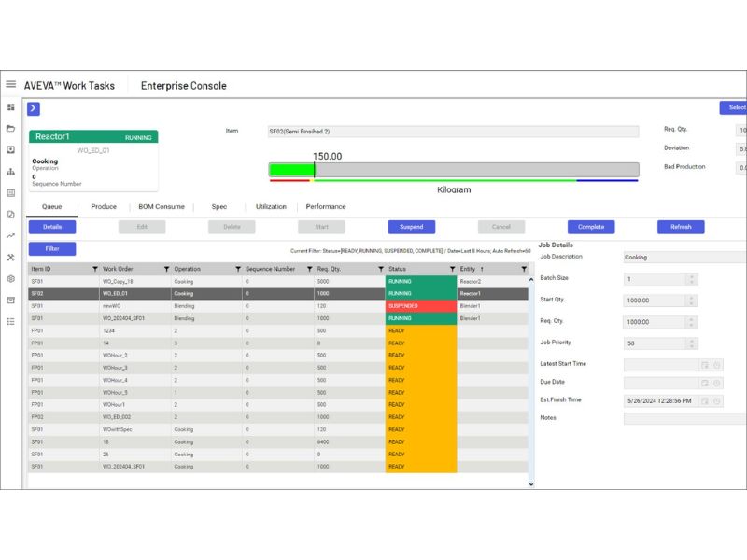Image resolution: width=747 pixels, height=560 pixels.
Task: Select the hierarchy tree icon in sidebar
Action: coord(10,172)
